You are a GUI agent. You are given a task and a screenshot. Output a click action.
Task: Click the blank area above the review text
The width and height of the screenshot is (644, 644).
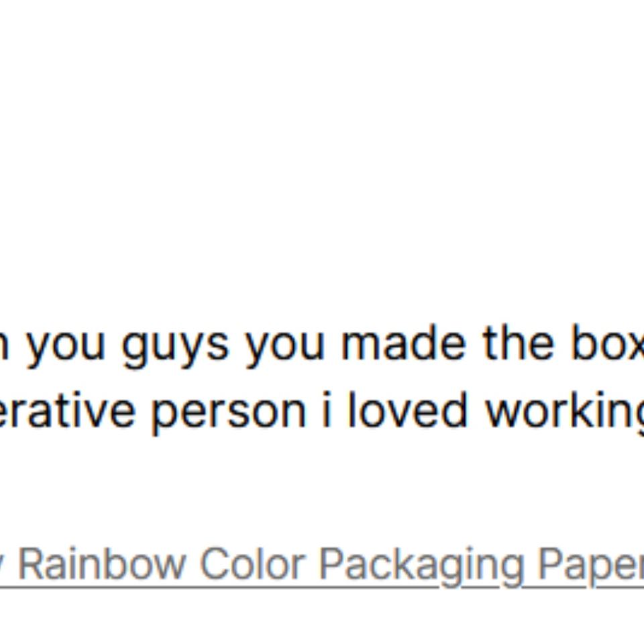(x=322, y=168)
